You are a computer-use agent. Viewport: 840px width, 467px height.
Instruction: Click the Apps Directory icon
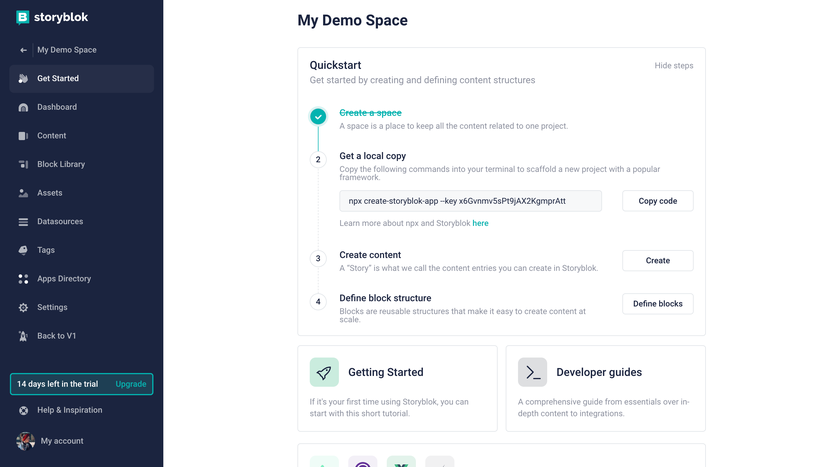click(x=23, y=279)
